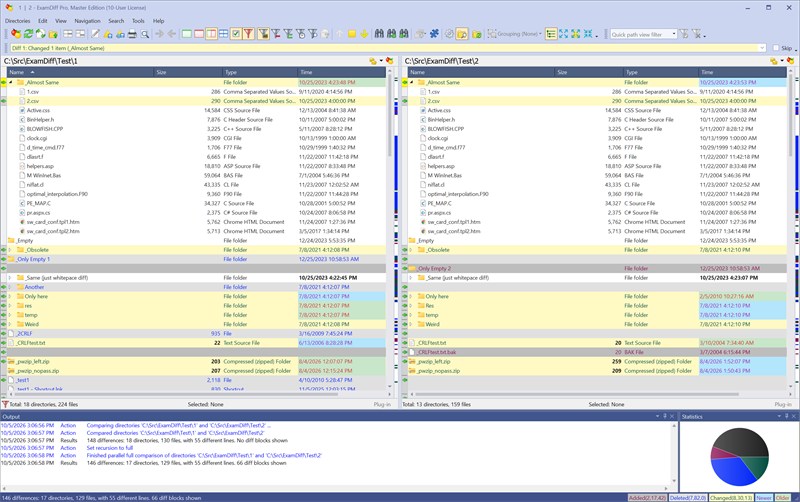
Task: Expand _Same (just whitespace diff) in left pane
Action: (10, 278)
